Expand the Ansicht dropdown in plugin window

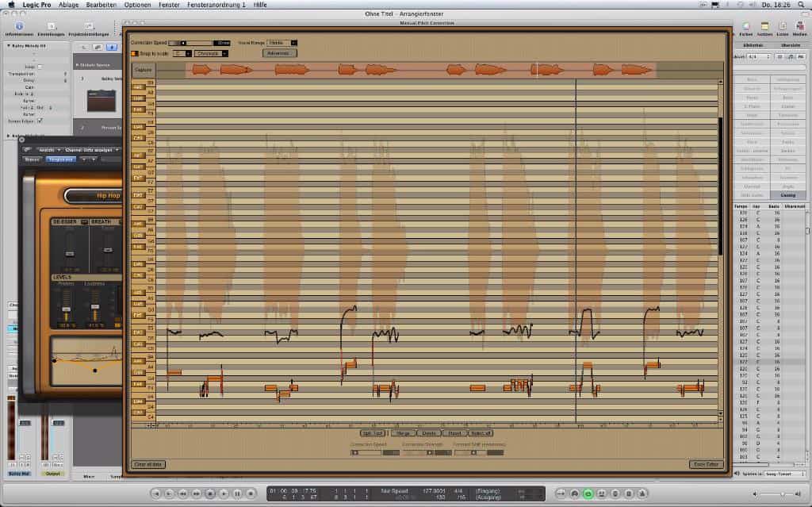(x=48, y=150)
